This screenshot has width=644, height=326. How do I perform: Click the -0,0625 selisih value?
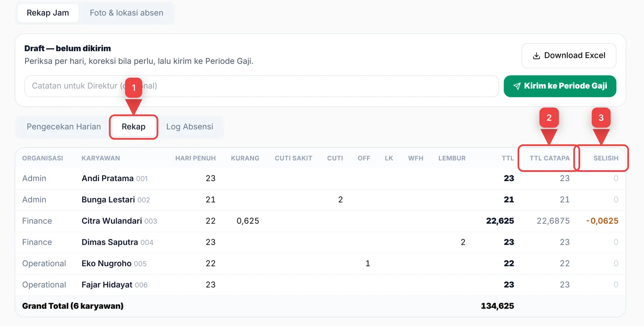(602, 221)
